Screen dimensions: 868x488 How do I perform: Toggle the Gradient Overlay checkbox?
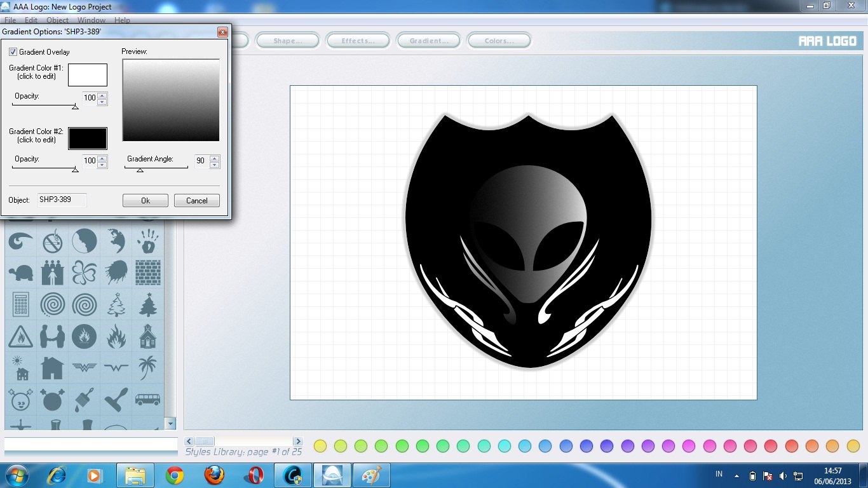(x=13, y=52)
